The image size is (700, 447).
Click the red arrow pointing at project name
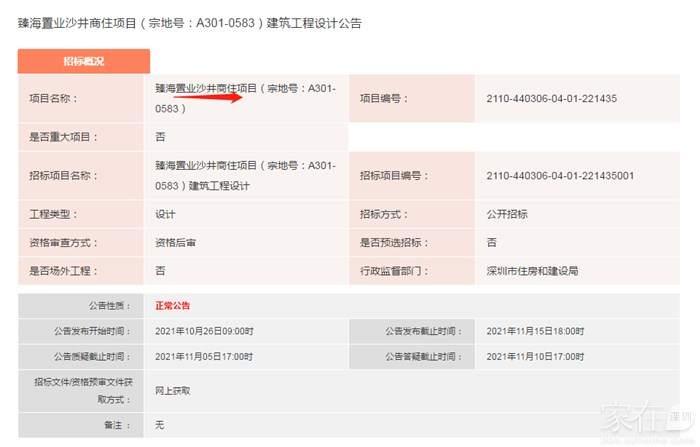pyautogui.click(x=228, y=101)
